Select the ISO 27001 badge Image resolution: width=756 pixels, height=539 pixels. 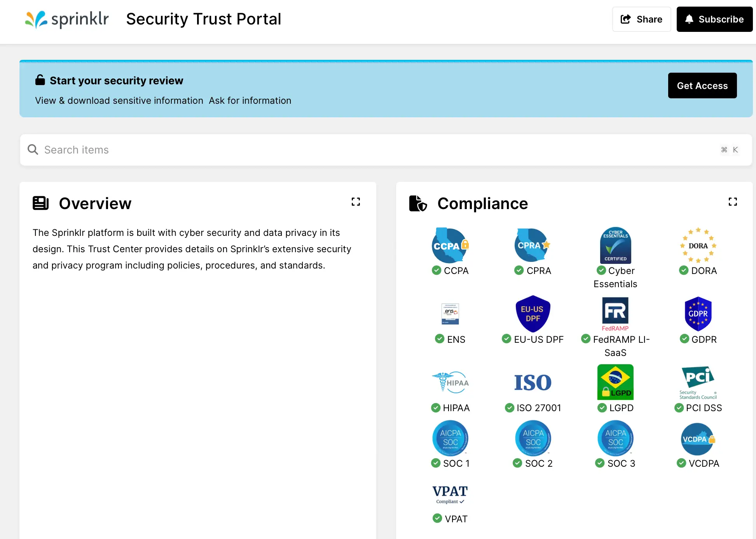(533, 382)
